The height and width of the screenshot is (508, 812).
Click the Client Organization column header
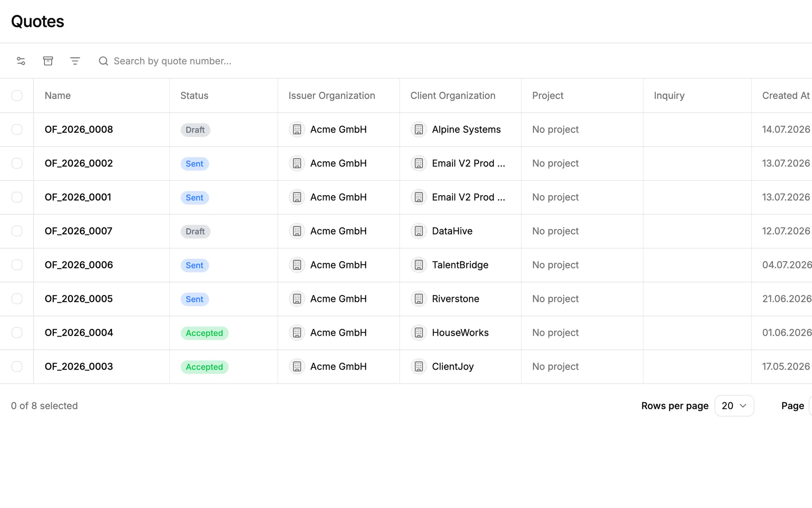pyautogui.click(x=453, y=96)
